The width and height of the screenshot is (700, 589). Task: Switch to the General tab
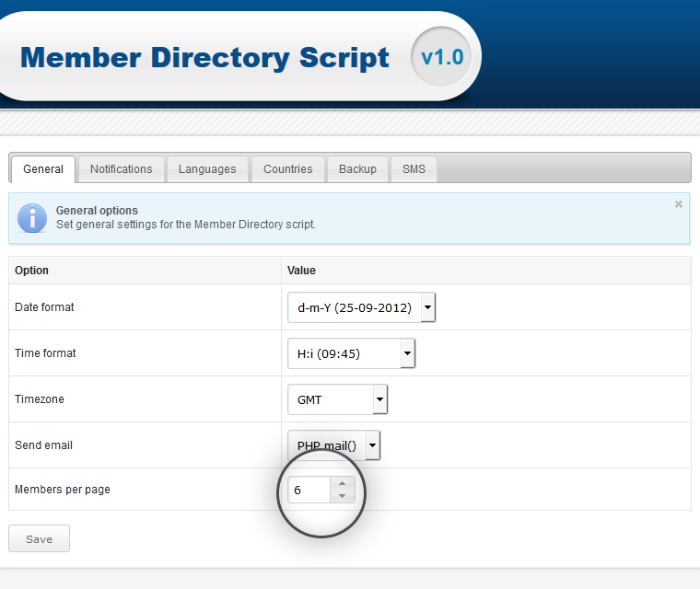[43, 169]
